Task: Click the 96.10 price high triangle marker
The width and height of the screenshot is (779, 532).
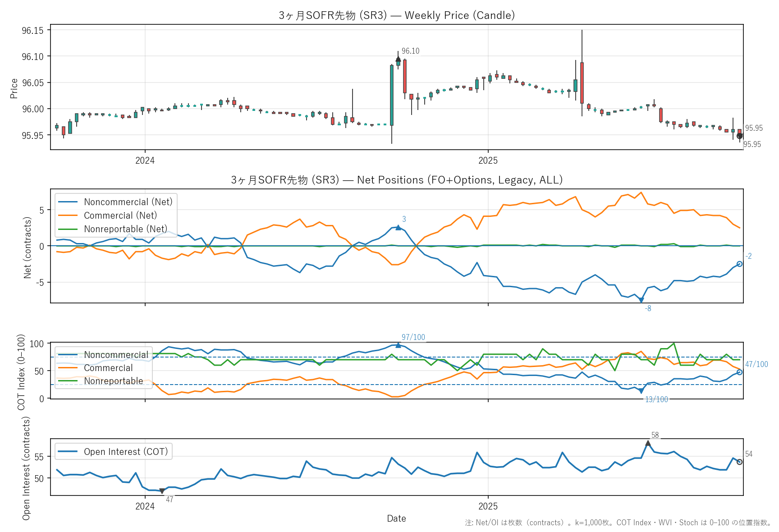Action: [x=398, y=59]
